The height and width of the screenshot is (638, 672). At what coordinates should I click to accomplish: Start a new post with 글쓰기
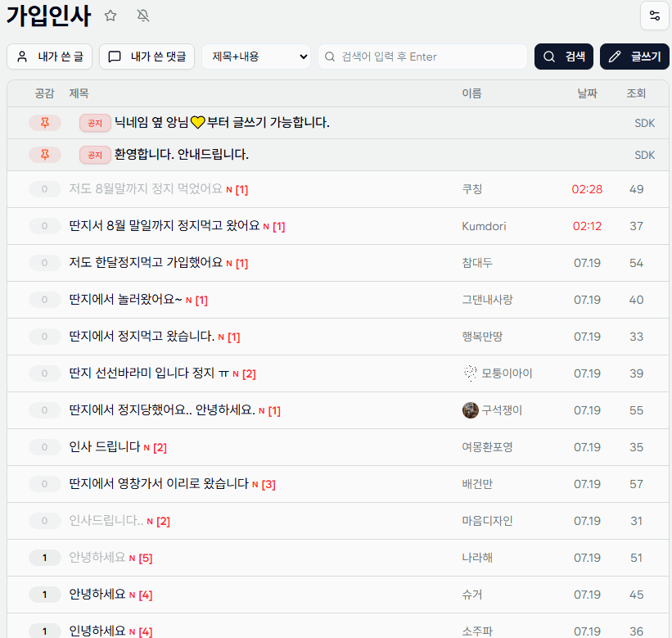(634, 57)
